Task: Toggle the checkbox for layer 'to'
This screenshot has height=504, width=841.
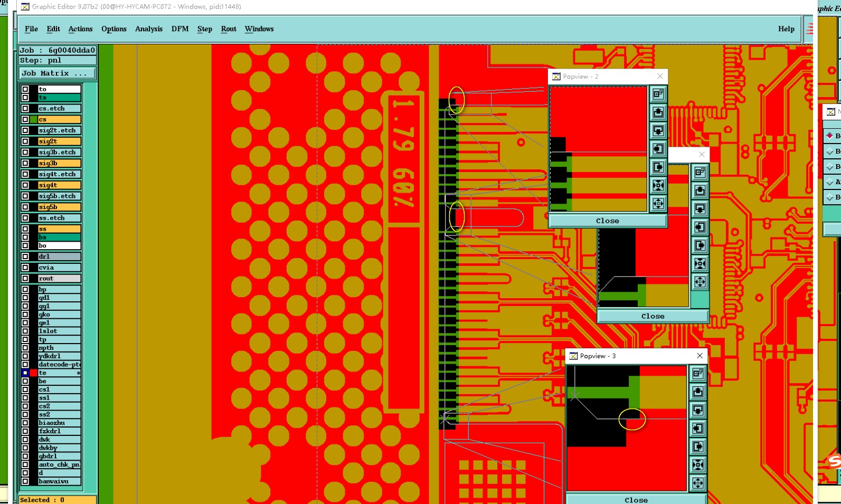Action: pyautogui.click(x=25, y=89)
